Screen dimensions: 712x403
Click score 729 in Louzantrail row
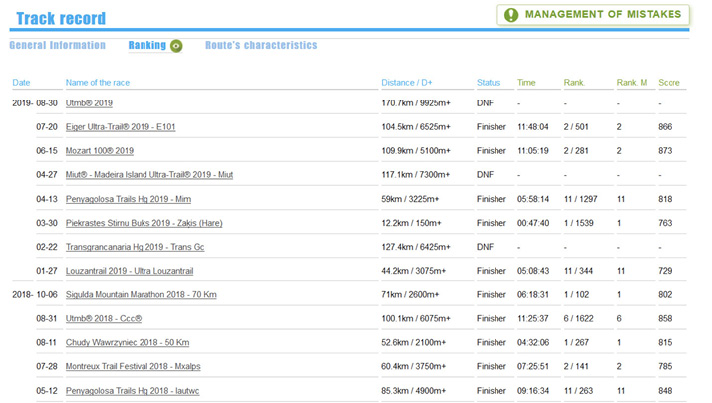(665, 271)
